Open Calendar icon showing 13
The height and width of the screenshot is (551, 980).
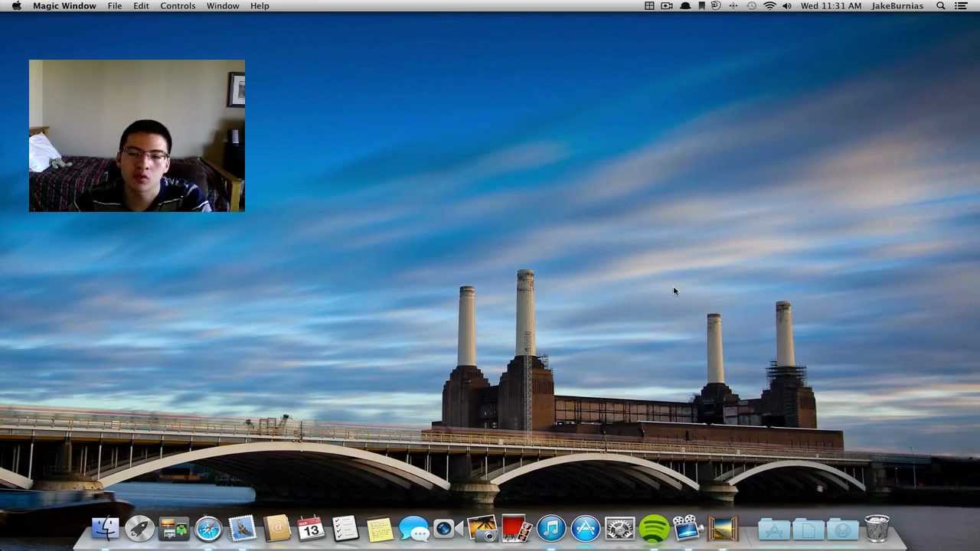(x=311, y=528)
